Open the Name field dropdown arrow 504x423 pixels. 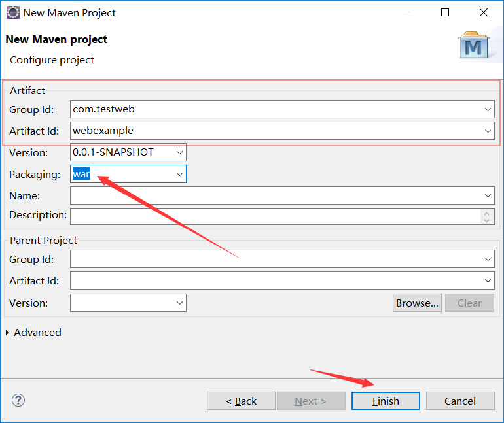488,195
